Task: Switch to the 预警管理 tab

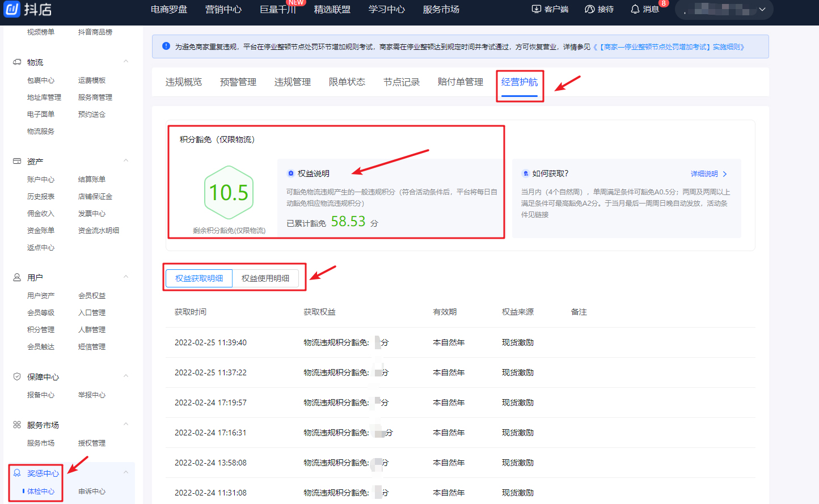Action: pyautogui.click(x=238, y=82)
